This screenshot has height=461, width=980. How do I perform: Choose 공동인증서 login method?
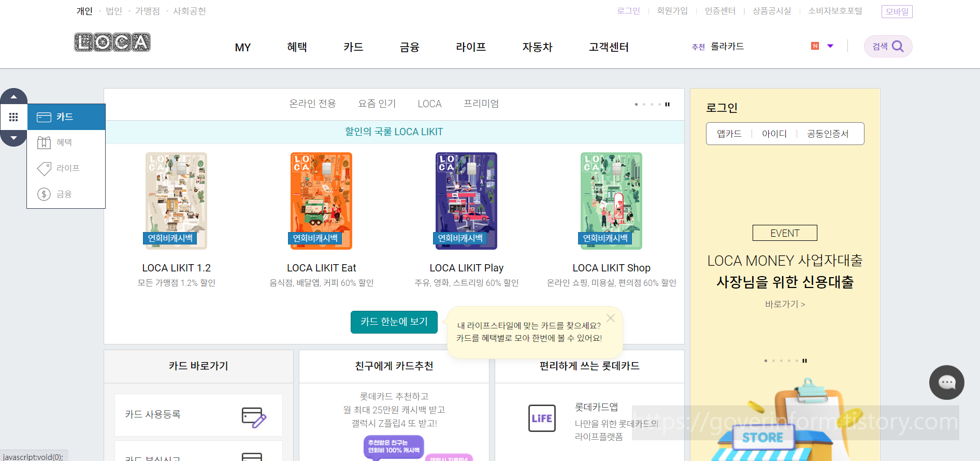tap(828, 134)
